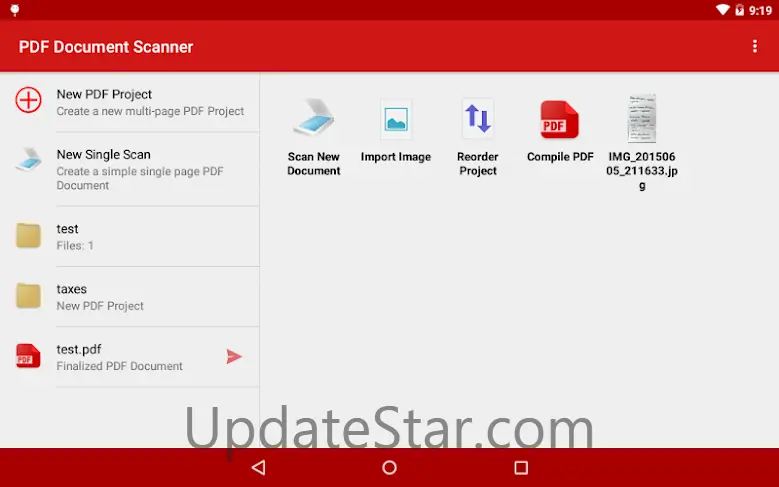779x487 pixels.
Task: Go back with Android back button
Action: 258,467
